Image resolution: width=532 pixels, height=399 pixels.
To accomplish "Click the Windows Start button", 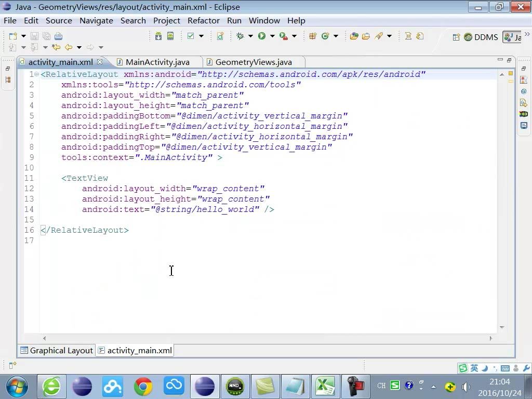I will coord(17,387).
